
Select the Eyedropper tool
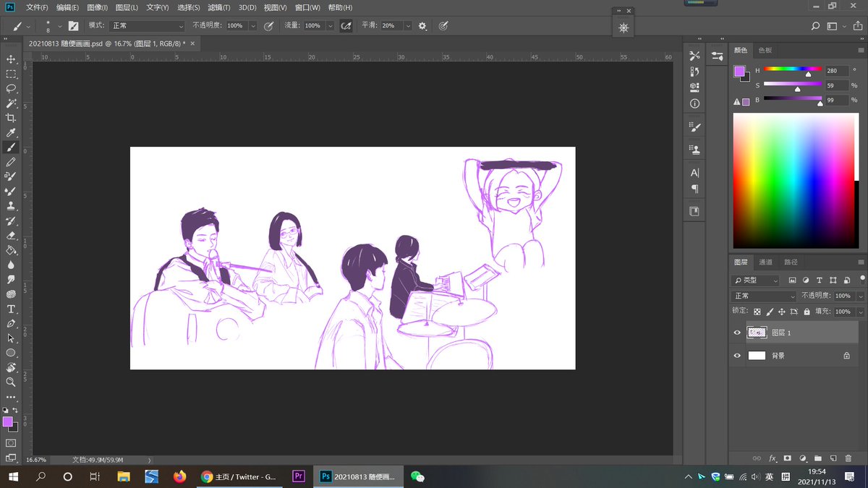pyautogui.click(x=11, y=132)
